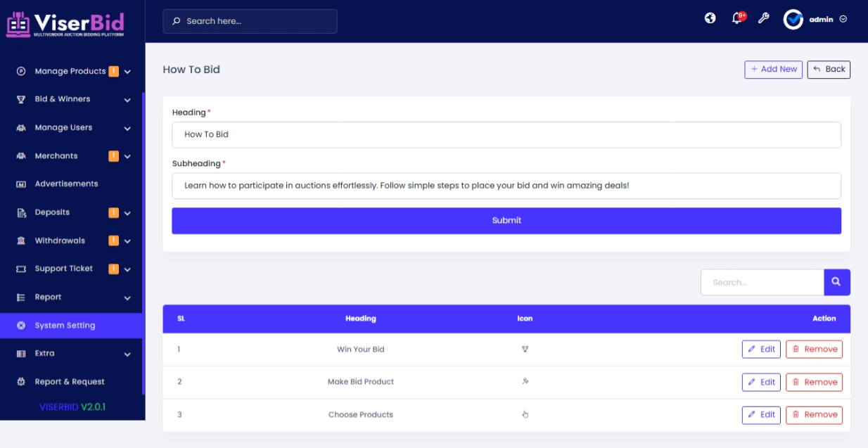Click the Merchants alert badge
The height and width of the screenshot is (448, 868).
point(114,156)
